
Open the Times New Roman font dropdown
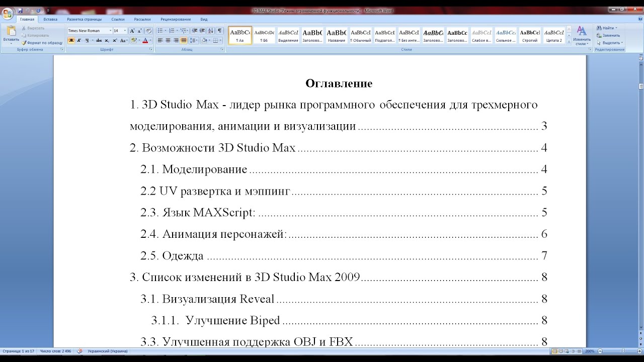(110, 31)
